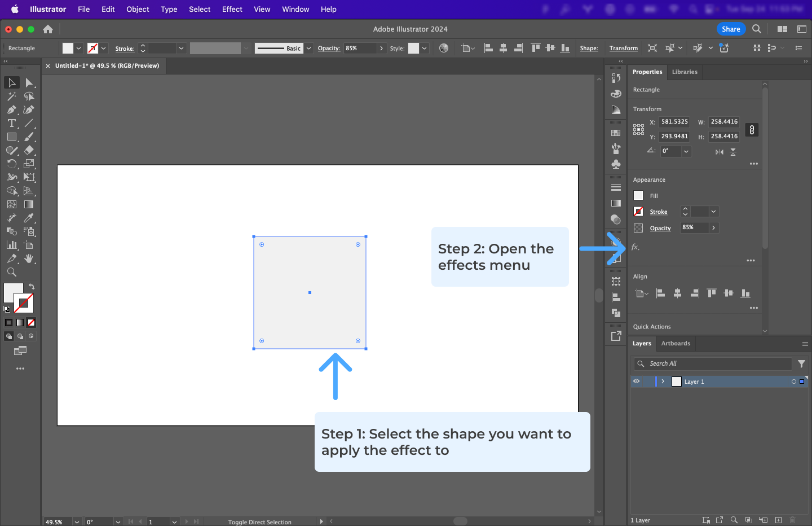Image resolution: width=812 pixels, height=526 pixels.
Task: Toggle constrain width and height proportions
Action: tap(752, 130)
